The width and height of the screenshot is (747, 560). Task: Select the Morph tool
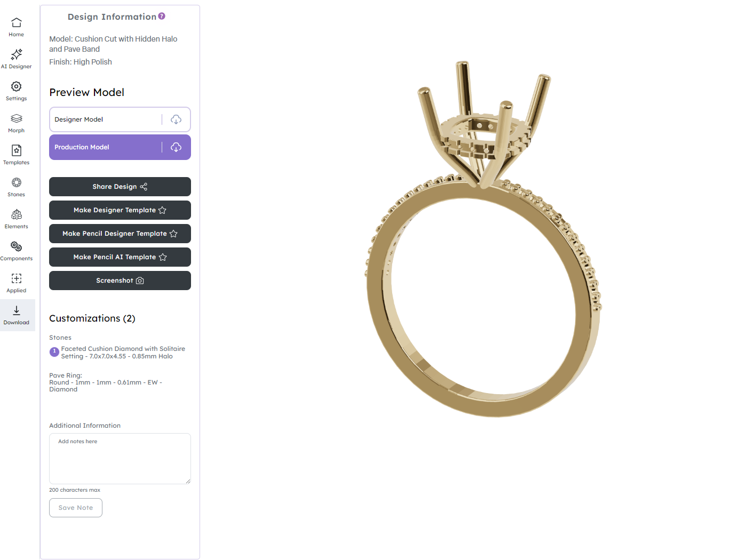pyautogui.click(x=17, y=123)
